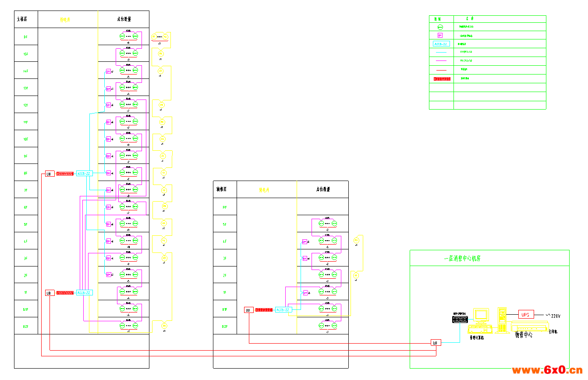Click the yellow header text in main table
The height and width of the screenshot is (380, 588).
coord(65,20)
